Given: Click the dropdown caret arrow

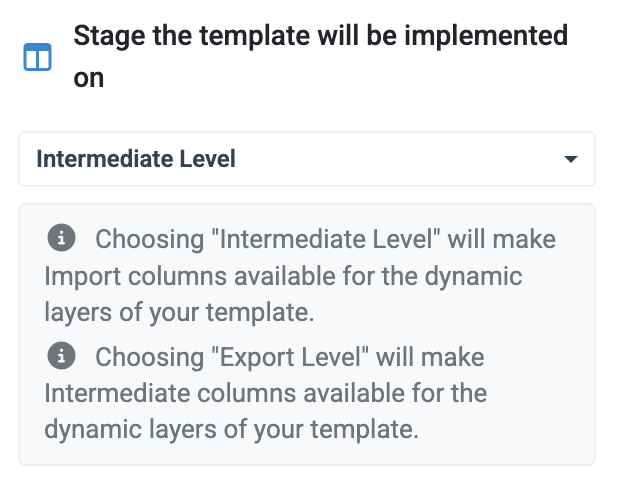Looking at the screenshot, I should point(571,159).
